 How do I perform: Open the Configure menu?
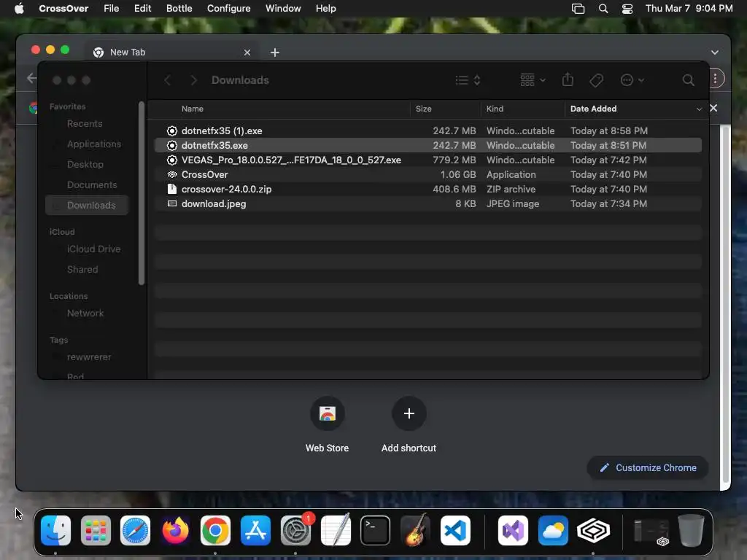228,8
